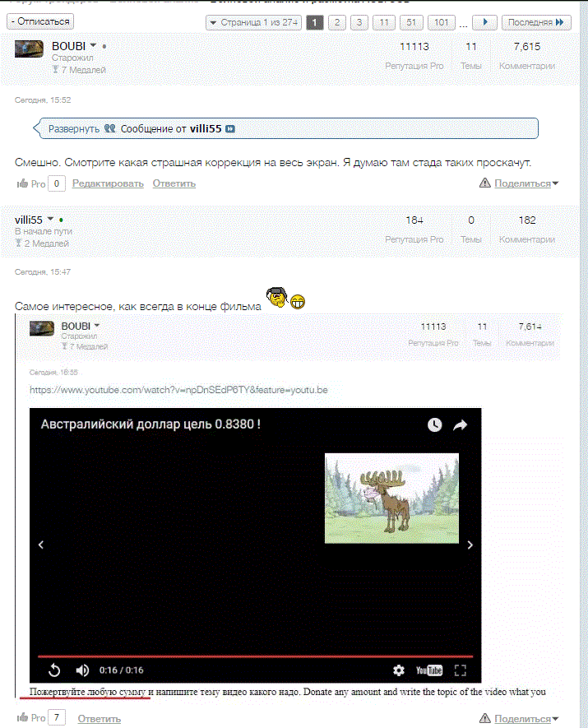Click the 7,615 Комментарии count
The image size is (588, 728).
click(527, 46)
